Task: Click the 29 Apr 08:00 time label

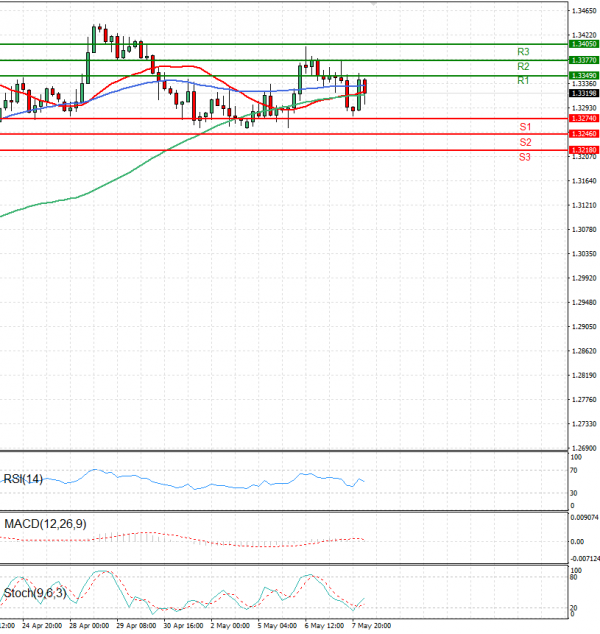Action: click(x=136, y=626)
